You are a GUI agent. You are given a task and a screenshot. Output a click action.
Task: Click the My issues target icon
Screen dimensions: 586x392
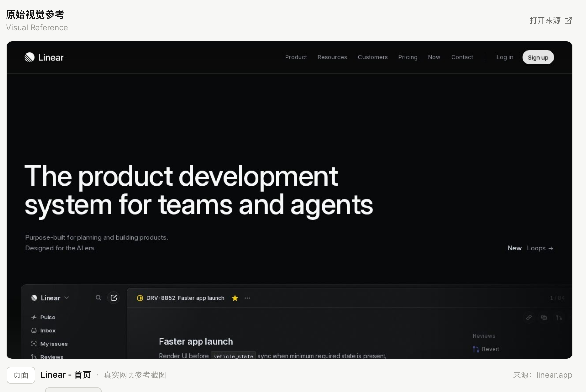[x=34, y=344]
